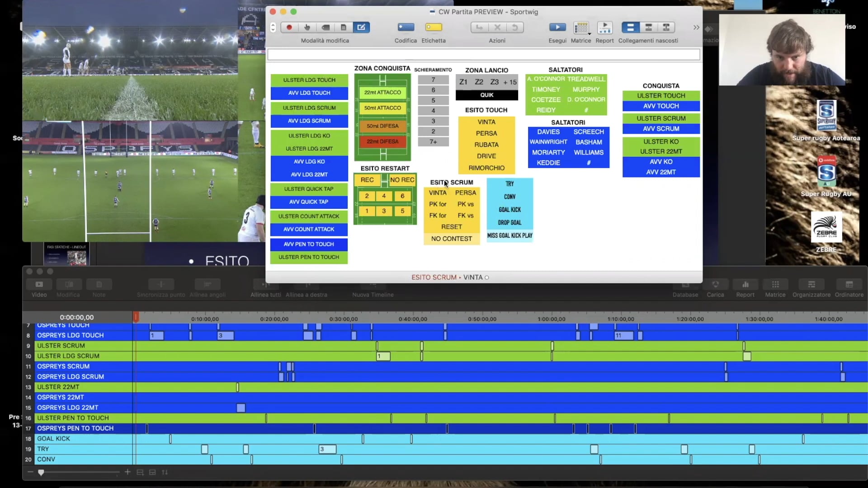Choose RUBATA under ESITO TOUCH
This screenshot has width=868, height=488.
[x=486, y=145]
